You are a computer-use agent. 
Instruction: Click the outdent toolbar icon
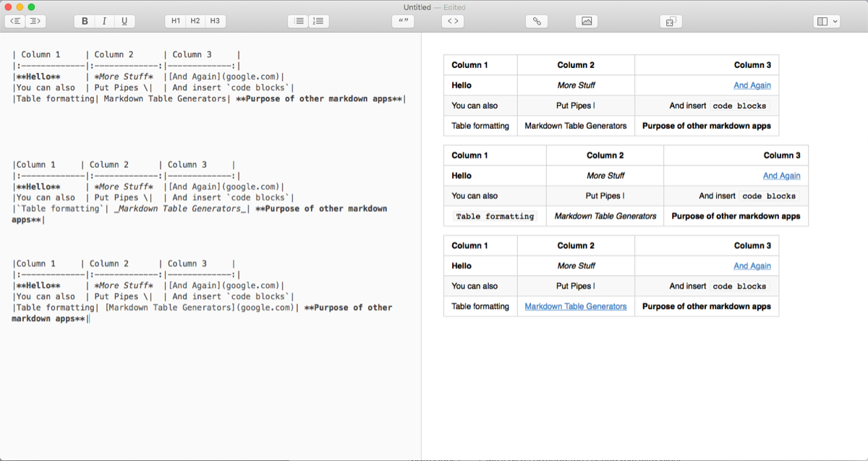pos(15,21)
